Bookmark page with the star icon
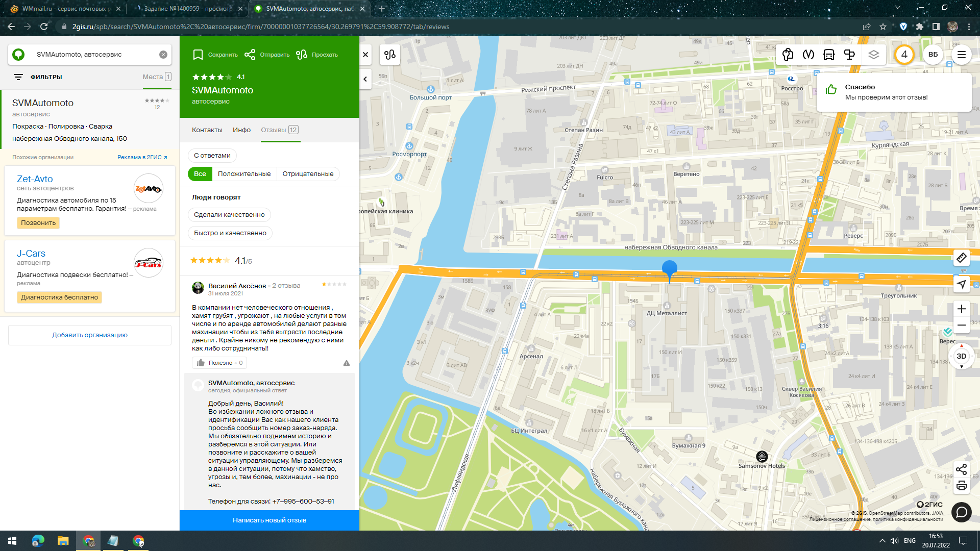This screenshot has width=980, height=551. coord(883,27)
